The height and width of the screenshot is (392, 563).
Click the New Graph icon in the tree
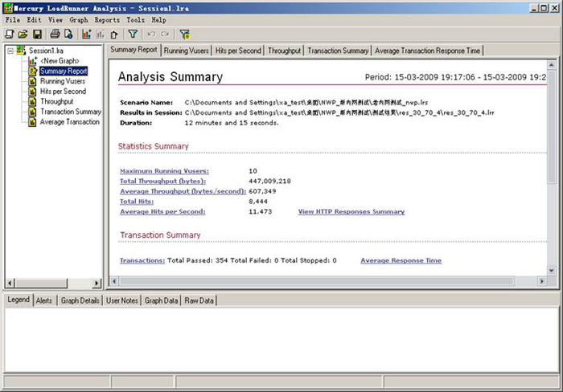33,60
